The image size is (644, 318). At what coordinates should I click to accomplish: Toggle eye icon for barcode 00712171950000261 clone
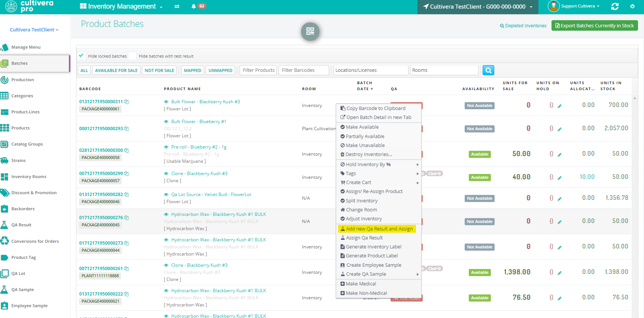[x=166, y=265]
